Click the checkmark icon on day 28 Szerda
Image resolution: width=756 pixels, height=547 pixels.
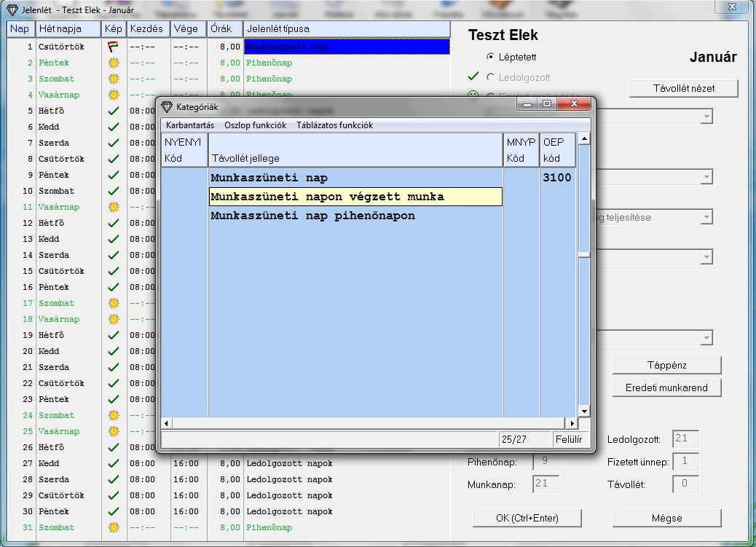point(113,479)
